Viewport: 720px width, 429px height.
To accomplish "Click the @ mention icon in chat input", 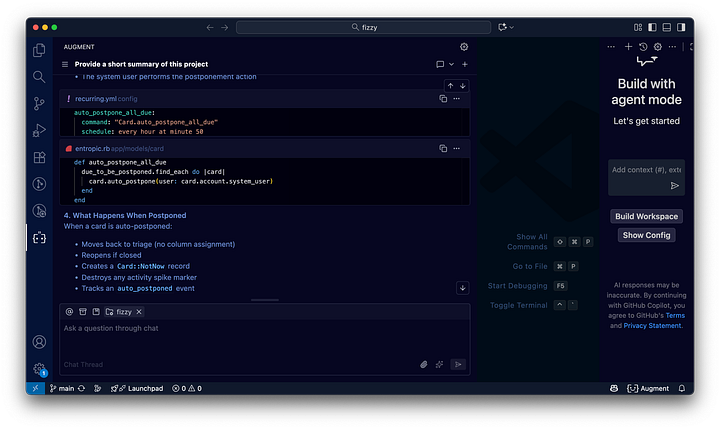I will click(x=69, y=312).
